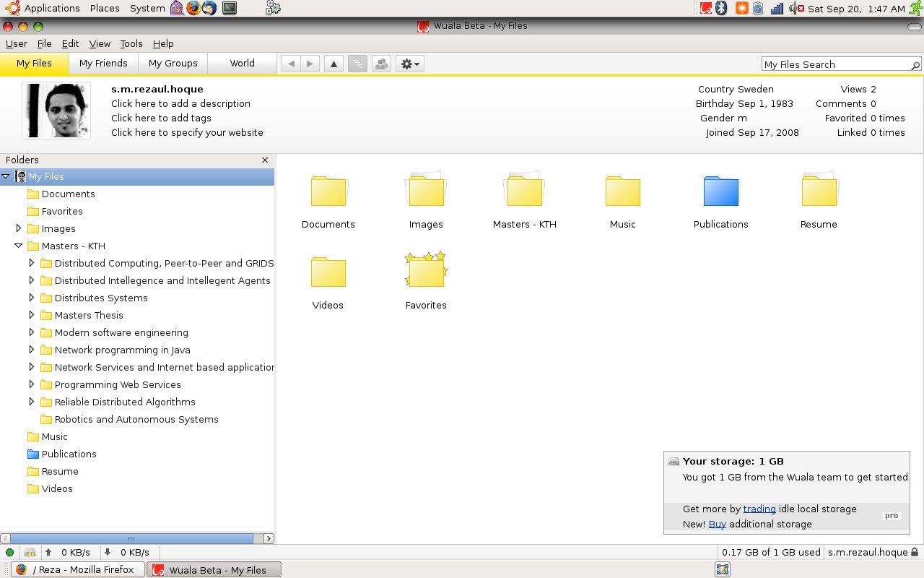Open the Tools menu
Image resolution: width=924 pixels, height=578 pixels.
point(131,44)
